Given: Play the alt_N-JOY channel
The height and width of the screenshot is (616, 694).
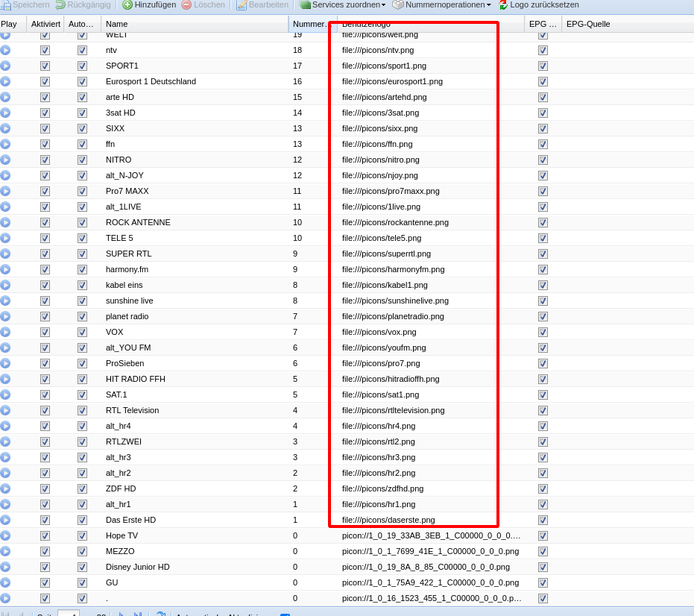Looking at the screenshot, I should 5,175.
